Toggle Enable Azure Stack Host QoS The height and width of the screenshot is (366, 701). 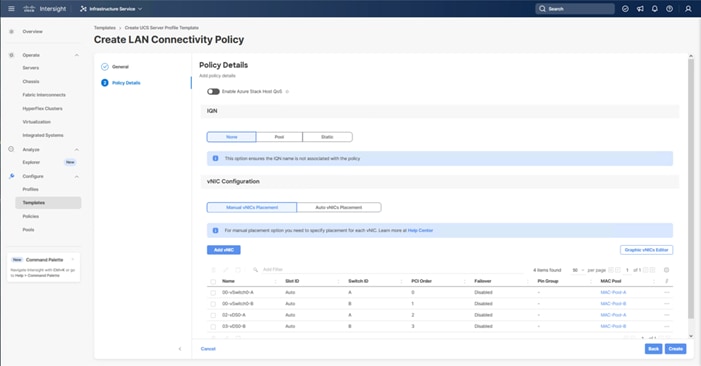tap(213, 92)
